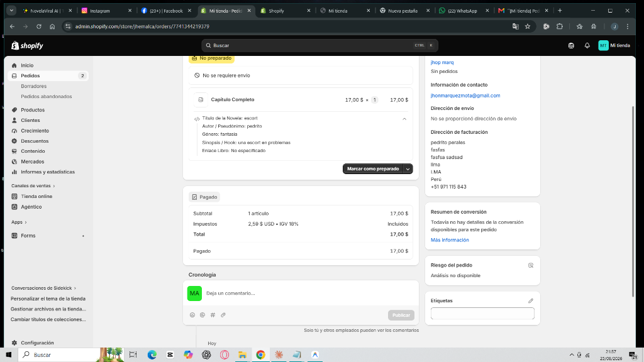Open Chrome from the Windows taskbar
Screen dimensions: 644x362
point(260,354)
